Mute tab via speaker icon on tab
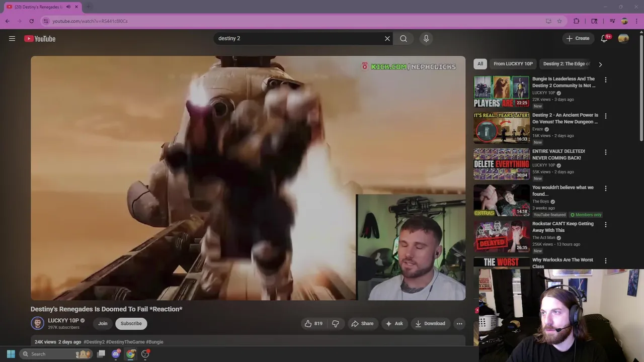The width and height of the screenshot is (644, 362). pyautogui.click(x=68, y=7)
